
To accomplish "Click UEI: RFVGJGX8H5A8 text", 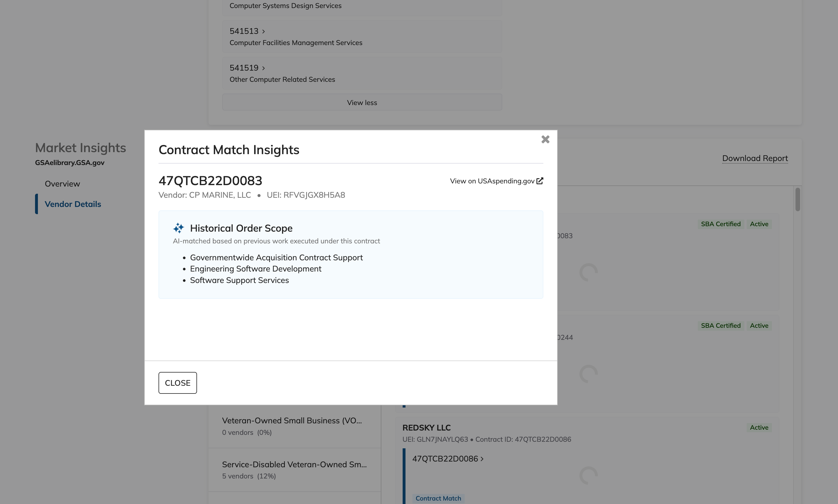I will point(306,195).
